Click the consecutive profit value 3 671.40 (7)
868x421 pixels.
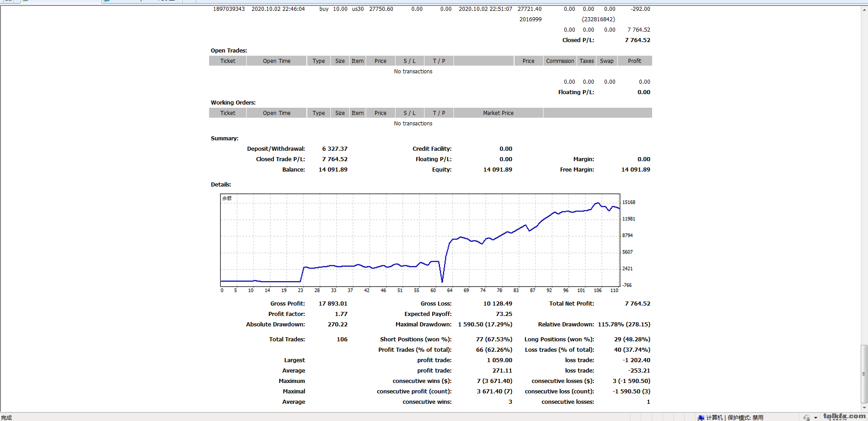[495, 392]
